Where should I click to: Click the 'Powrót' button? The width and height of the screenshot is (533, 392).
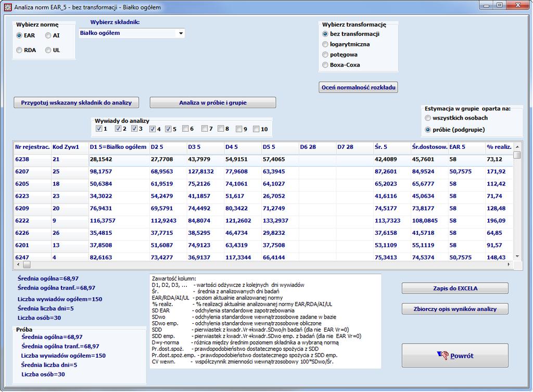click(455, 356)
